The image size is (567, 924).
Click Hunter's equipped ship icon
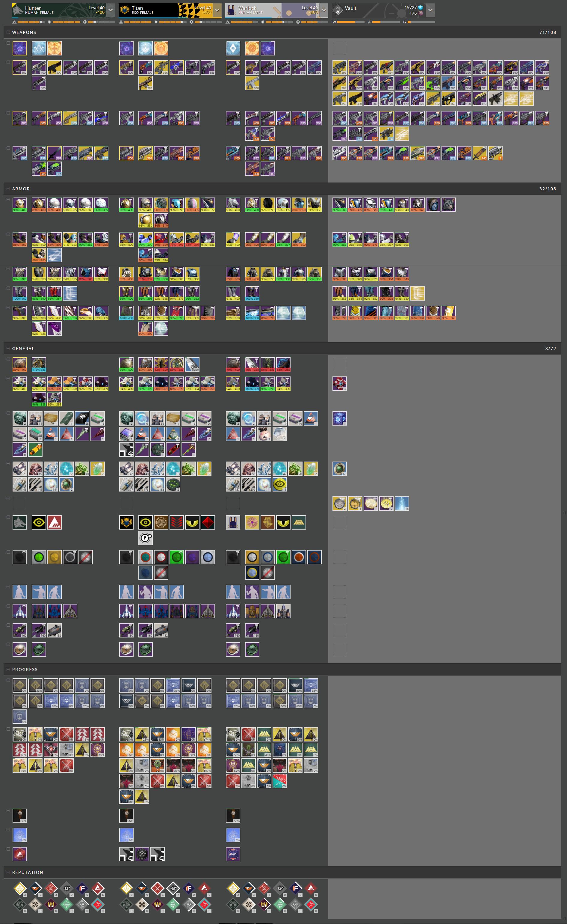[x=20, y=611]
